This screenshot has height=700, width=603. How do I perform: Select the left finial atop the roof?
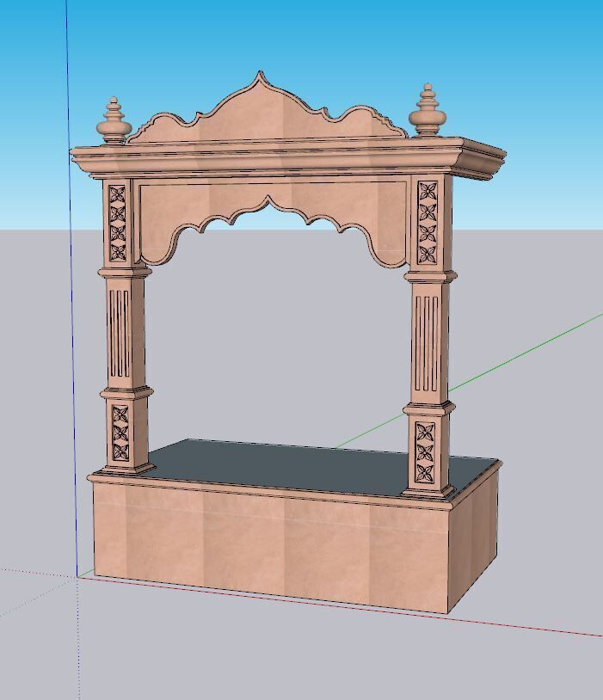coord(114,123)
